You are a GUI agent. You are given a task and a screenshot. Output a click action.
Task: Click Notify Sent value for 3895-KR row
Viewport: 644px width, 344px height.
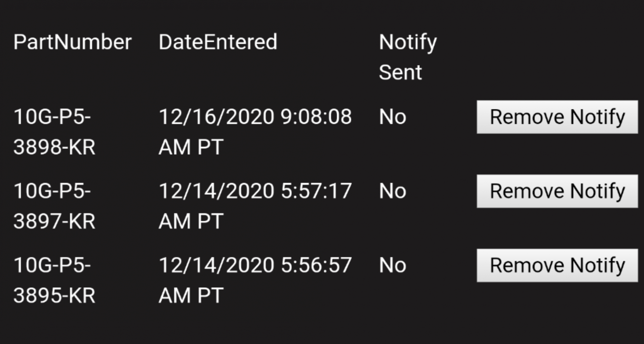click(392, 265)
